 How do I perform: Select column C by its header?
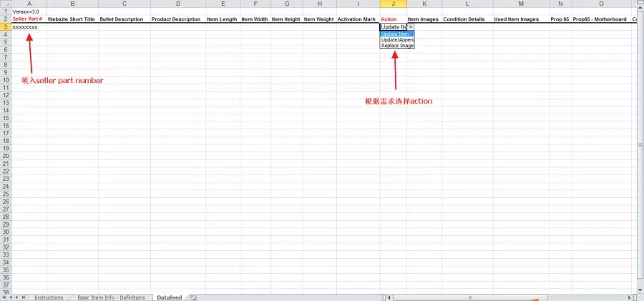[125, 4]
